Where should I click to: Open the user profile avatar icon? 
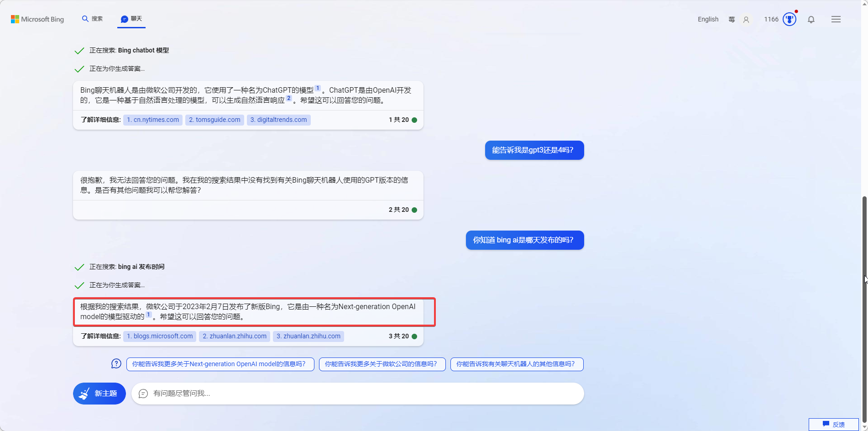pos(746,20)
